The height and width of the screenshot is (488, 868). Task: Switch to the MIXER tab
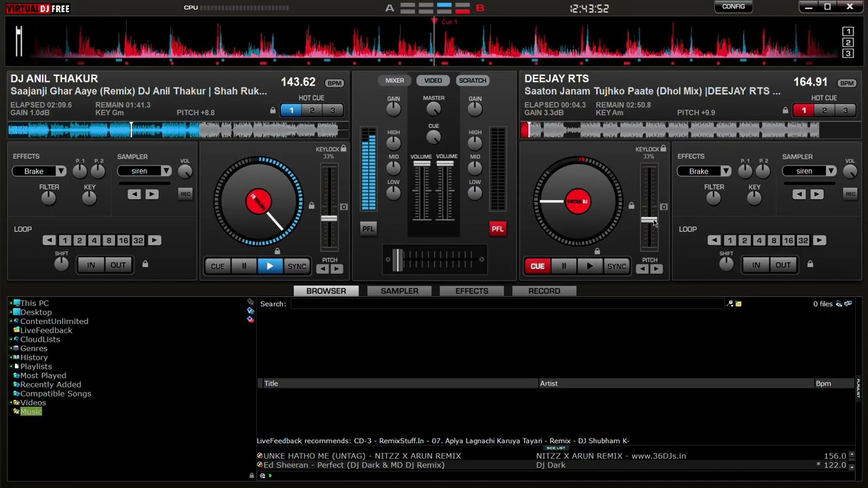[395, 81]
